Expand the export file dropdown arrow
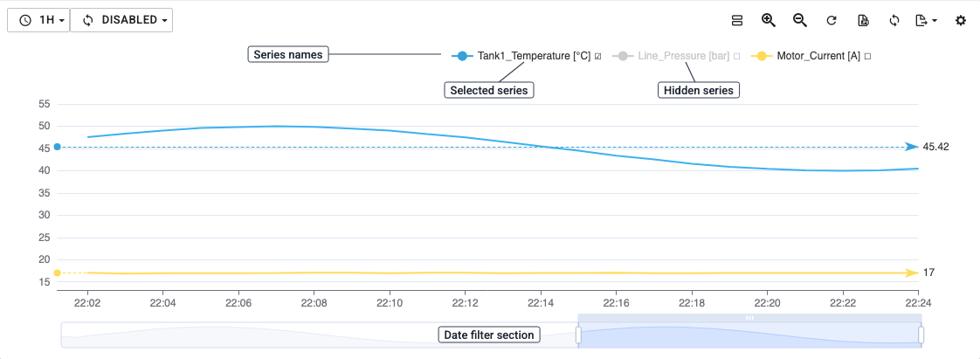Viewport: 980px width, 359px height. tap(935, 21)
